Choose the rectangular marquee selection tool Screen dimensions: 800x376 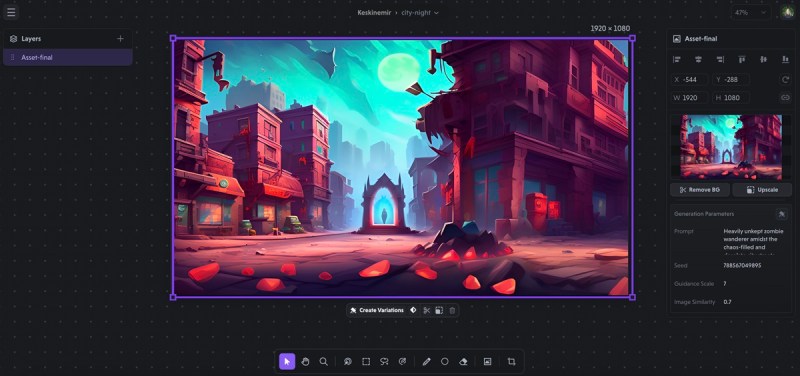[x=366, y=362]
